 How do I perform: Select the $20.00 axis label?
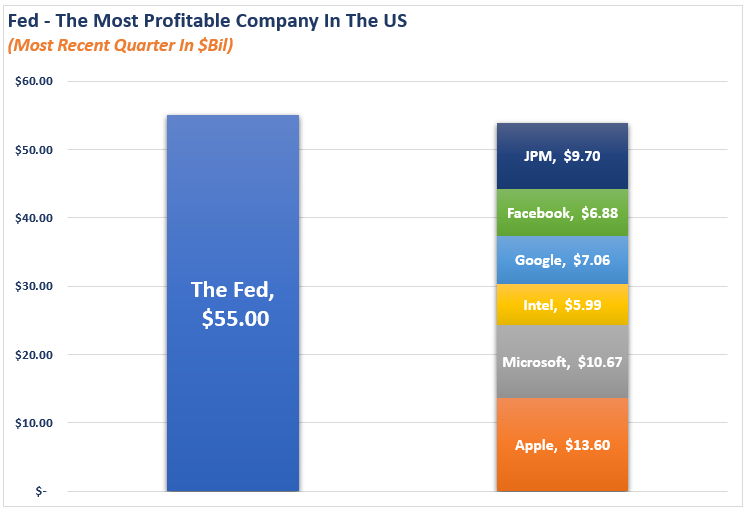34,355
